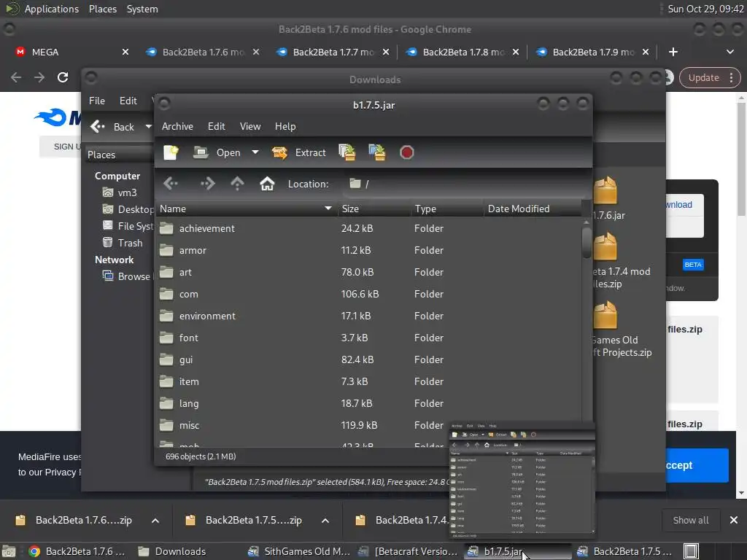Open the System menu in top panel
747x560 pixels.
142,9
